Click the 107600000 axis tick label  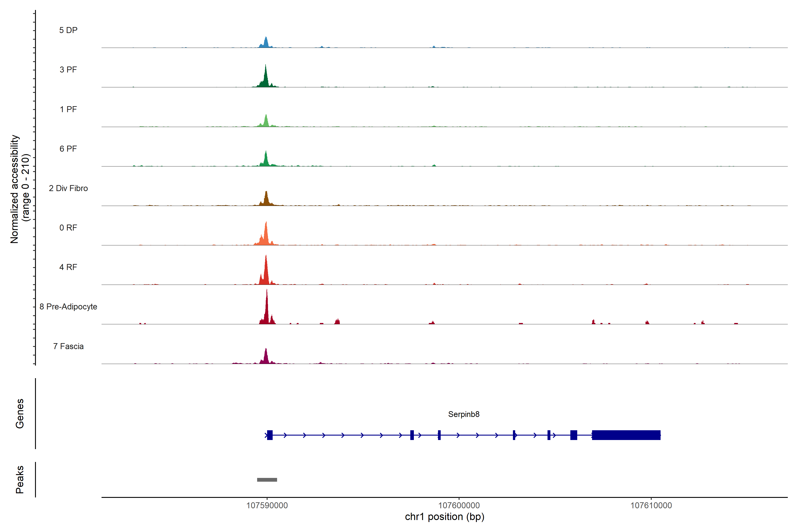[x=459, y=506]
